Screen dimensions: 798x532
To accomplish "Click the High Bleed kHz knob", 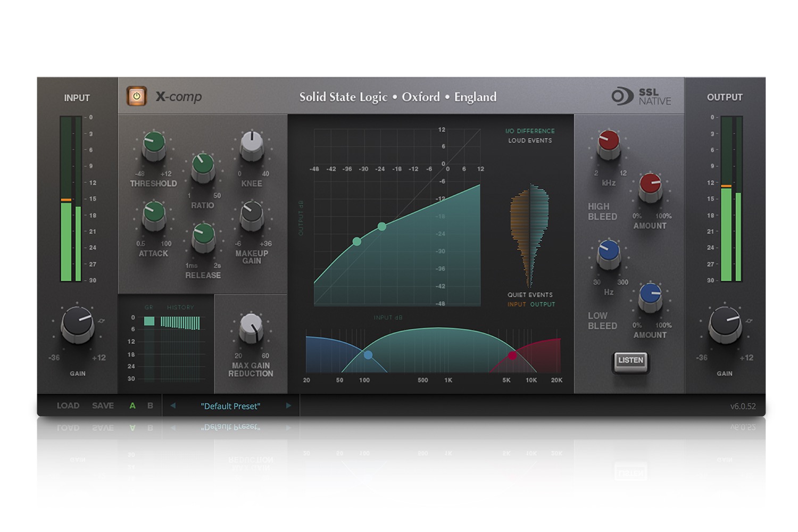I will (x=609, y=144).
